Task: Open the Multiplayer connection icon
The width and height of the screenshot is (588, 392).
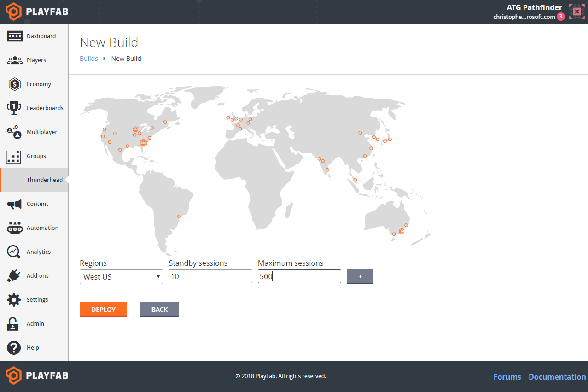Action: coord(14,132)
